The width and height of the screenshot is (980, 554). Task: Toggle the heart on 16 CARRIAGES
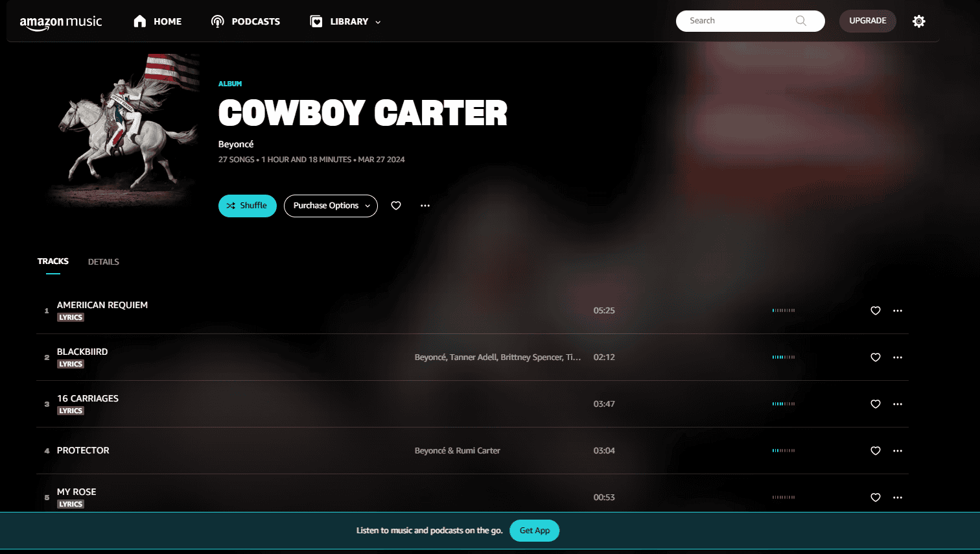coord(876,404)
